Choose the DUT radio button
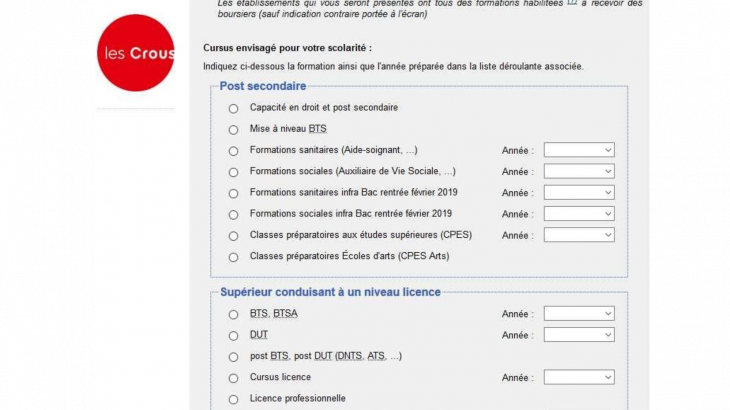 point(233,335)
